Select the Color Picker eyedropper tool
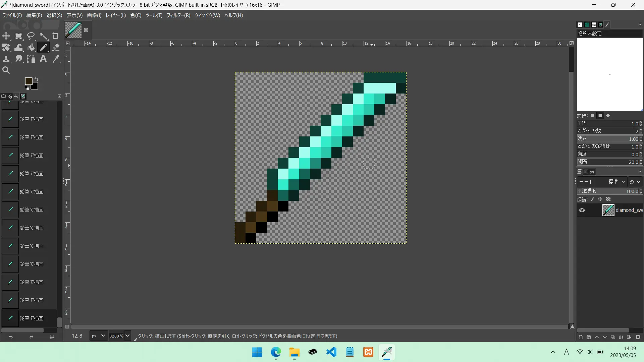This screenshot has width=644, height=362. tap(56, 59)
